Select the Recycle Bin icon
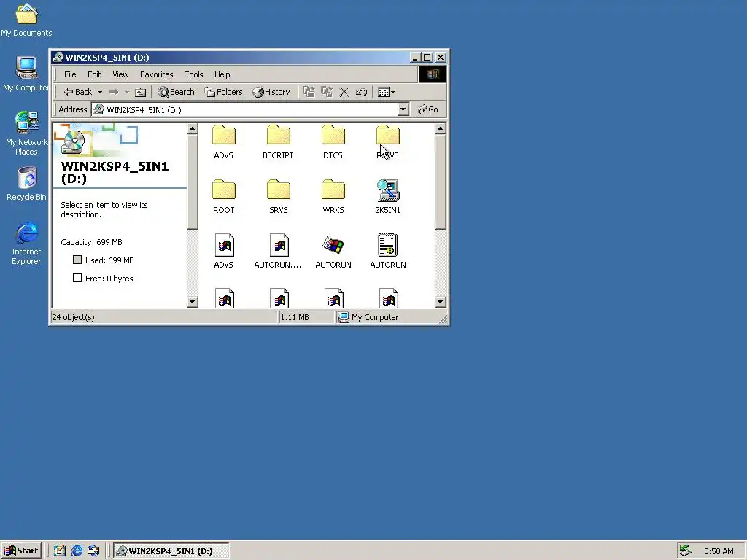 (x=27, y=184)
